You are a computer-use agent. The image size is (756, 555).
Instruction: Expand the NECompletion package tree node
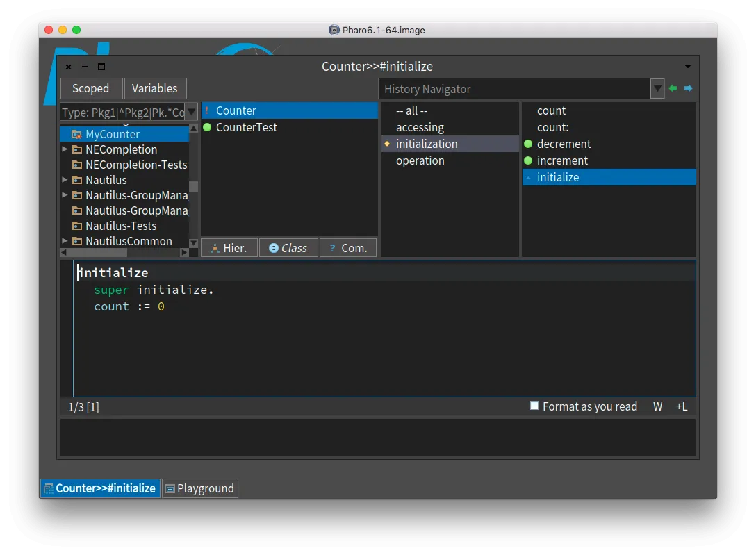click(65, 149)
